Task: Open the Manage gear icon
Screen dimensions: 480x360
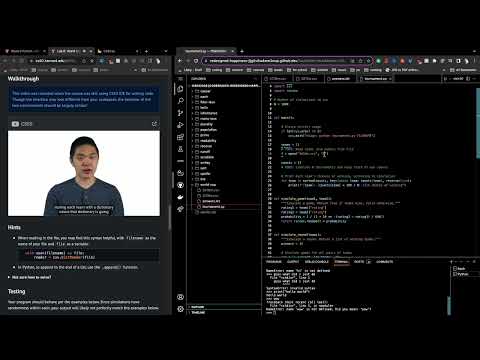Action: tap(180, 309)
